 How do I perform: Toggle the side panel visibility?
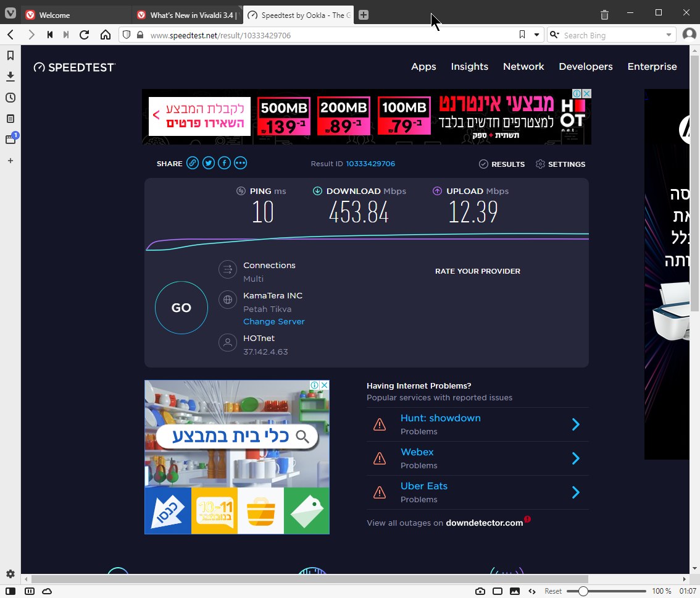click(x=10, y=591)
